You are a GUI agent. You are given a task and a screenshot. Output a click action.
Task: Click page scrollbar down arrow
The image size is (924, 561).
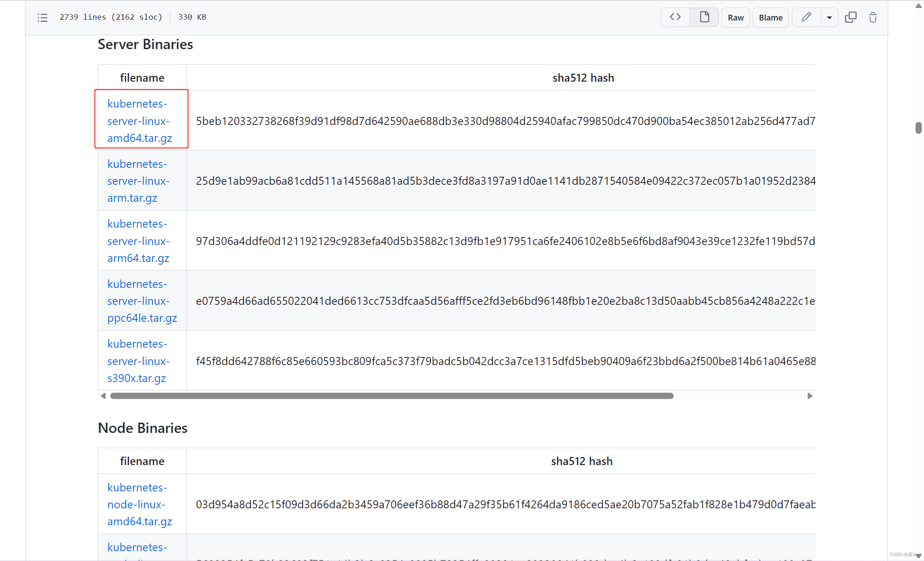click(x=918, y=556)
